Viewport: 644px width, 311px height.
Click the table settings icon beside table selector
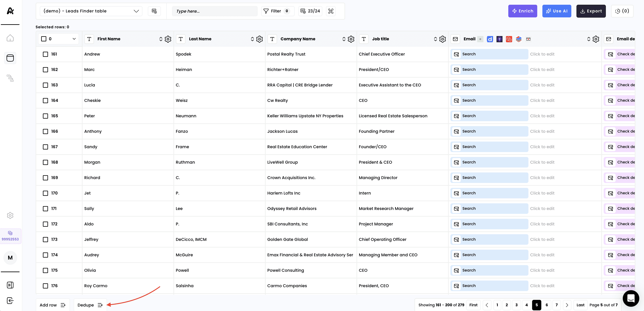coord(154,11)
